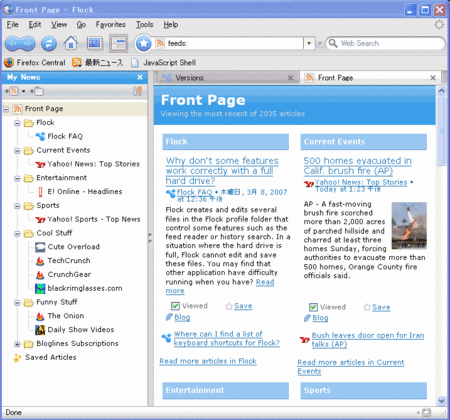Open the add feed dropdown arrow
450x420 pixels.
pos(23,91)
